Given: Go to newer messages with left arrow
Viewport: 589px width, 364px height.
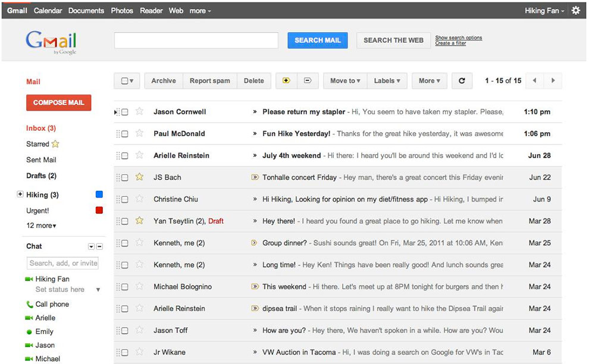Looking at the screenshot, I should (534, 80).
